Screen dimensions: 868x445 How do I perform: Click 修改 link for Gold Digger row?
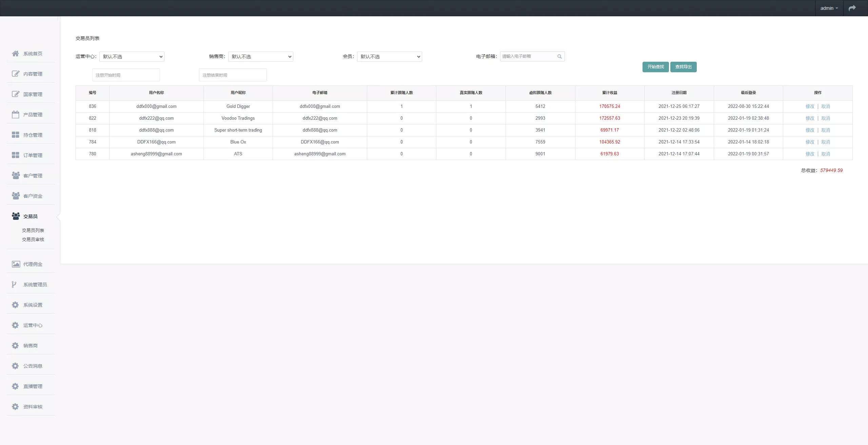(810, 107)
